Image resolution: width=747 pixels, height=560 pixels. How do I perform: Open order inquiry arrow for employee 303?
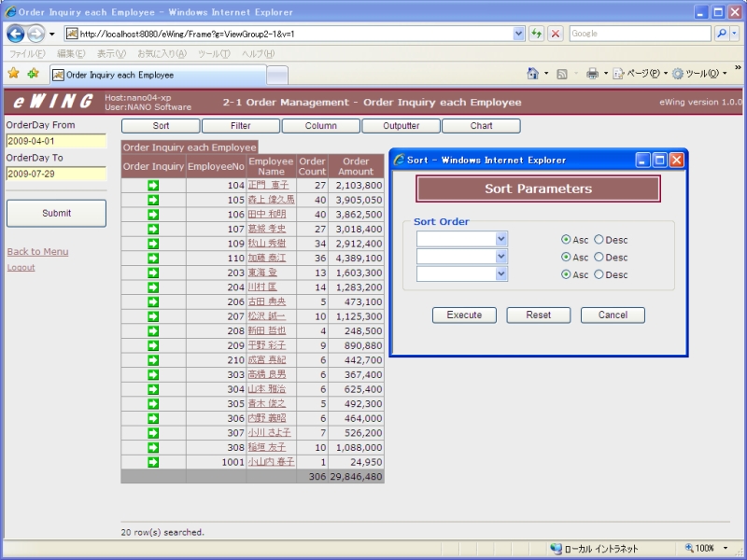click(x=153, y=375)
